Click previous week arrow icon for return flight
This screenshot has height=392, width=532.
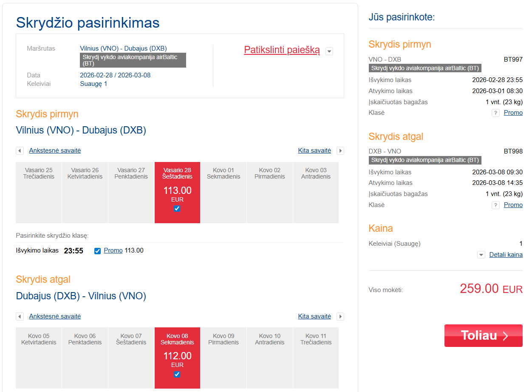click(x=20, y=317)
